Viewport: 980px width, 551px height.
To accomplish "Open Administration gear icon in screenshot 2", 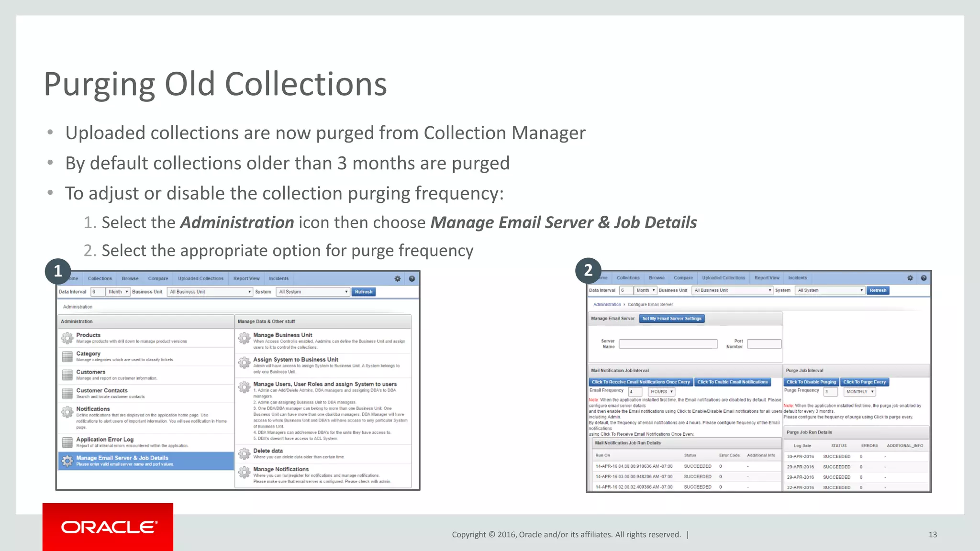I will [910, 278].
